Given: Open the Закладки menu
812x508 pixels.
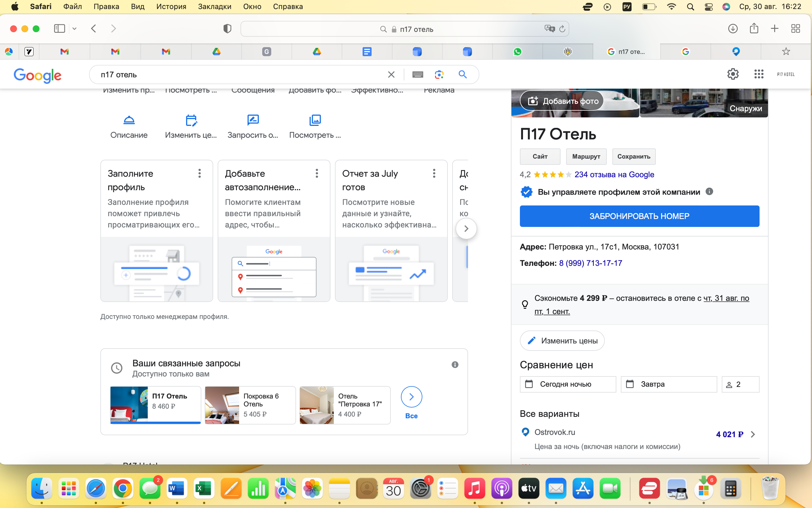Looking at the screenshot, I should [215, 6].
